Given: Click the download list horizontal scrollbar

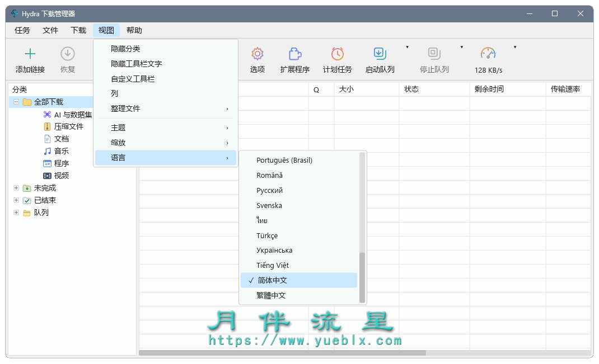Looking at the screenshot, I should coord(282,353).
